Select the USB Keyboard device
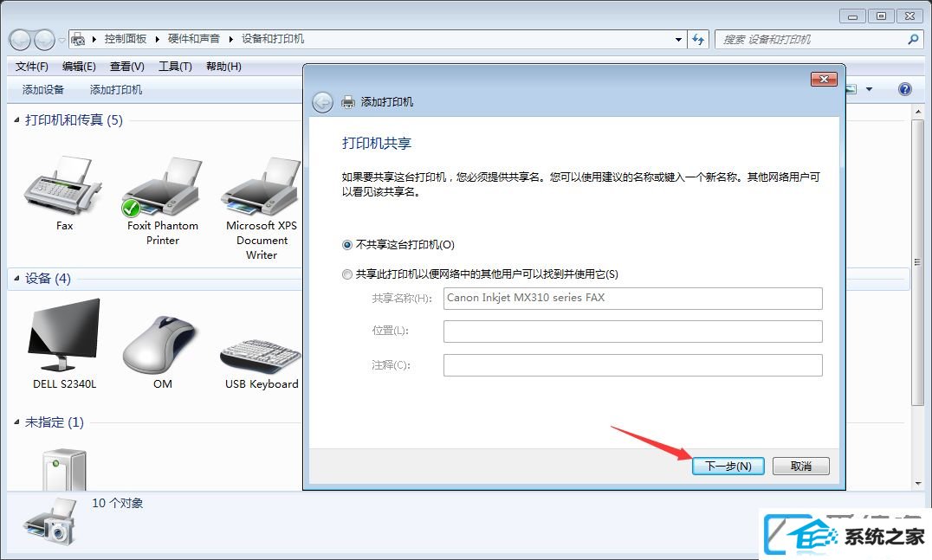Viewport: 932px width, 560px height. (x=262, y=355)
